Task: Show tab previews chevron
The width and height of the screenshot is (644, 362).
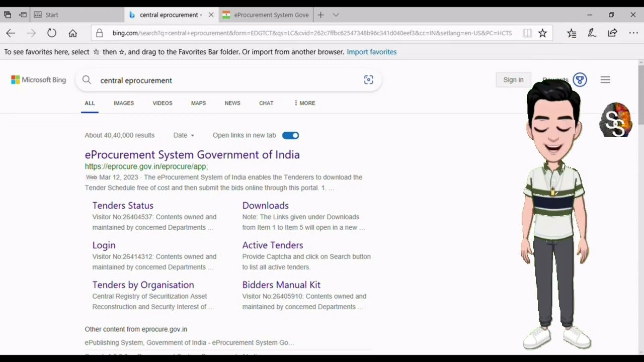Action: 336,15
